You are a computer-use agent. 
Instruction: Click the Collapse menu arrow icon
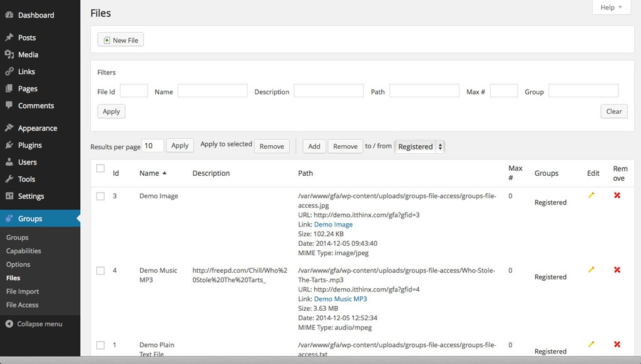(9, 324)
